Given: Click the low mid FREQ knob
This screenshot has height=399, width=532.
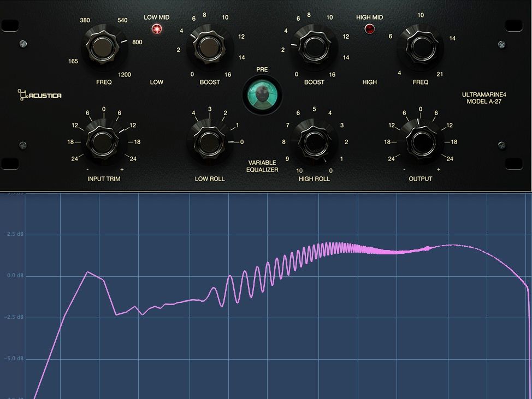Looking at the screenshot, I should pos(103,46).
